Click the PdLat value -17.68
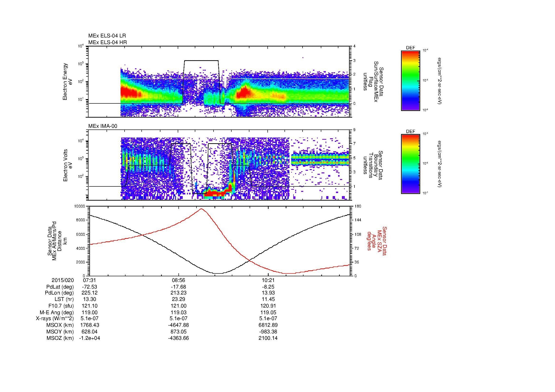555x392 pixels. (178, 287)
